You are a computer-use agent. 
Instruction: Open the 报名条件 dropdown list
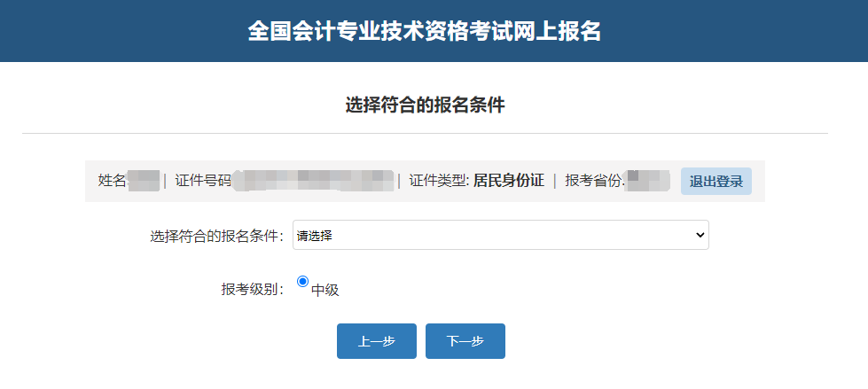coord(500,235)
